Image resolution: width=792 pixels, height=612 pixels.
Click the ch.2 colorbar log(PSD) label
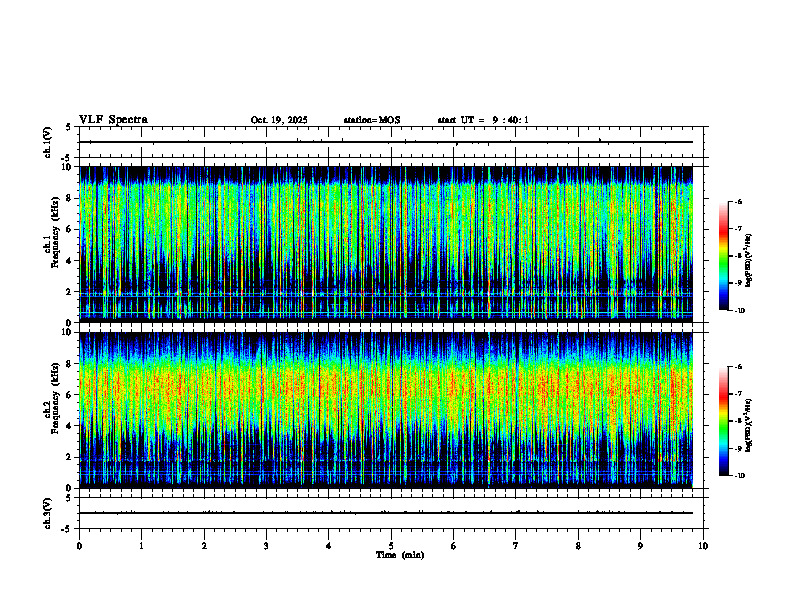[749, 426]
